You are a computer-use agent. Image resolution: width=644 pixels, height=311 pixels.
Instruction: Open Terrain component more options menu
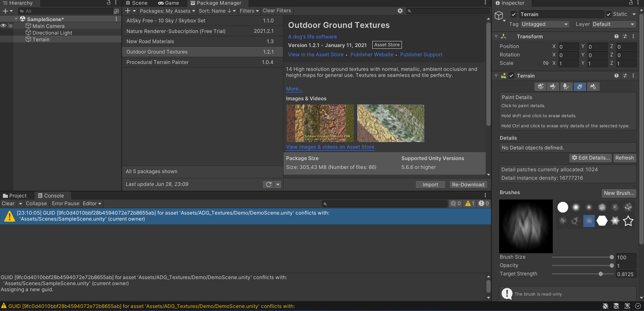633,76
